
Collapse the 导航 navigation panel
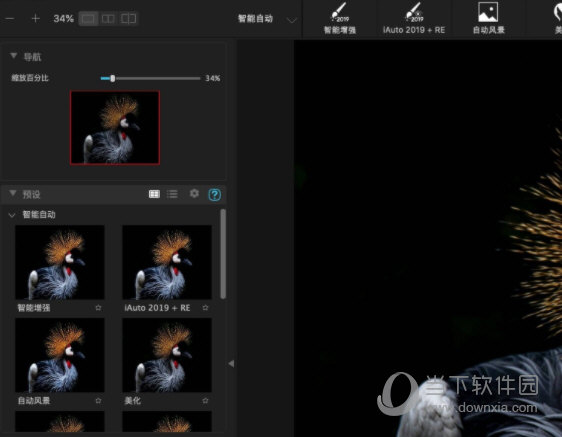14,56
